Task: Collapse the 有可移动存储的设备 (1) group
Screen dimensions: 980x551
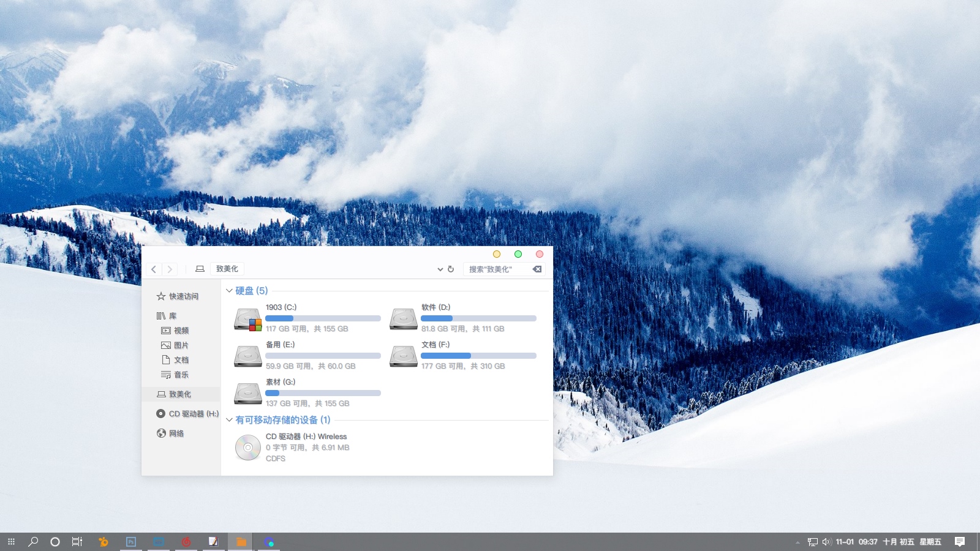Action: pos(229,420)
